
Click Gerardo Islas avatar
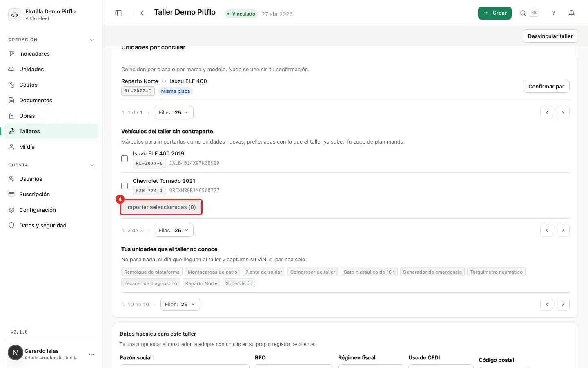(x=16, y=352)
